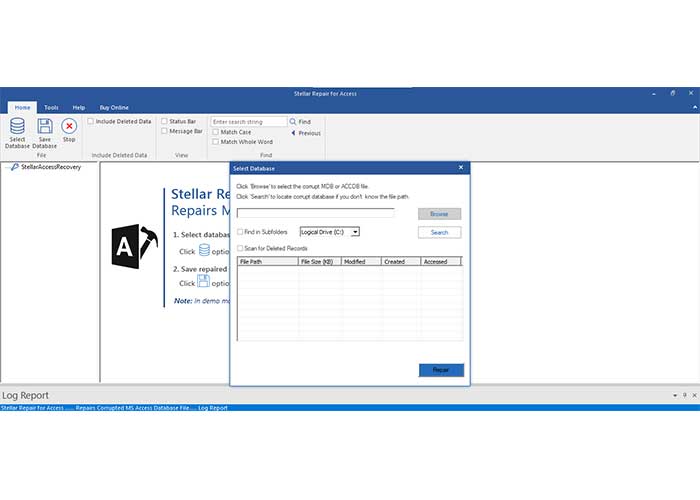This screenshot has width=700, height=500.
Task: Click the database icon in step one
Action: click(x=204, y=250)
